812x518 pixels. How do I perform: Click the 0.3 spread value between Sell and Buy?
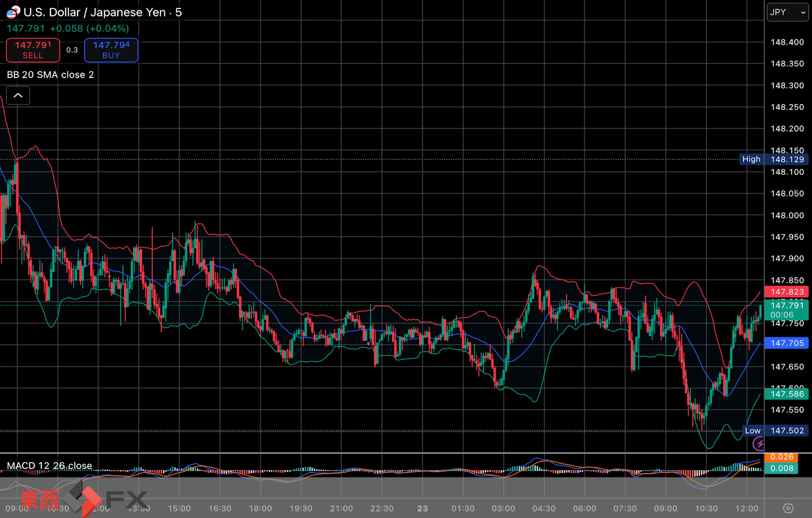tap(72, 50)
